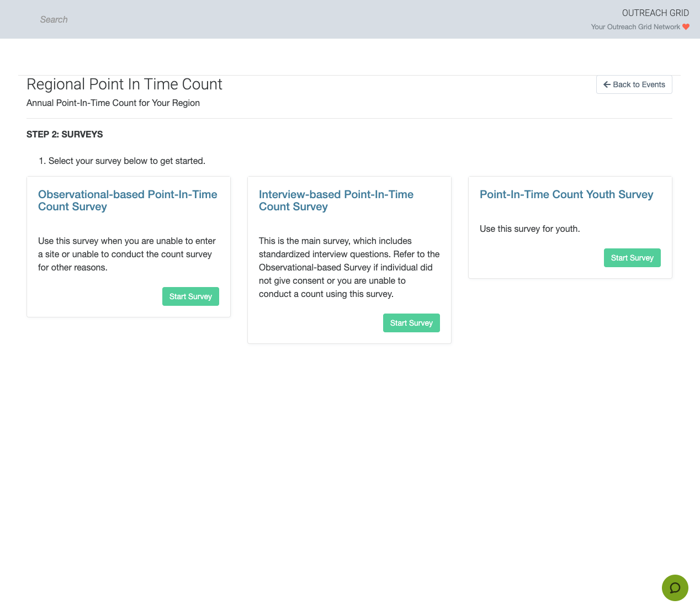
Task: Click the 'Select your survey below' instruction
Action: point(126,161)
